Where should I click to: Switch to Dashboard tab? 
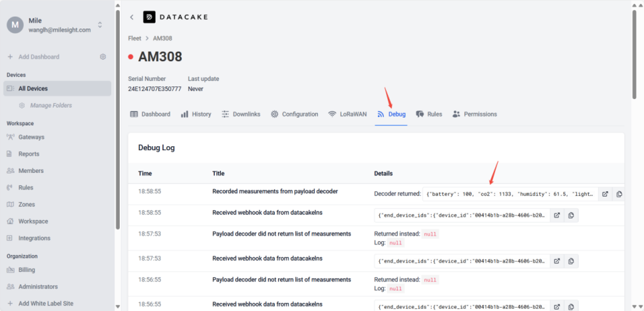point(150,114)
